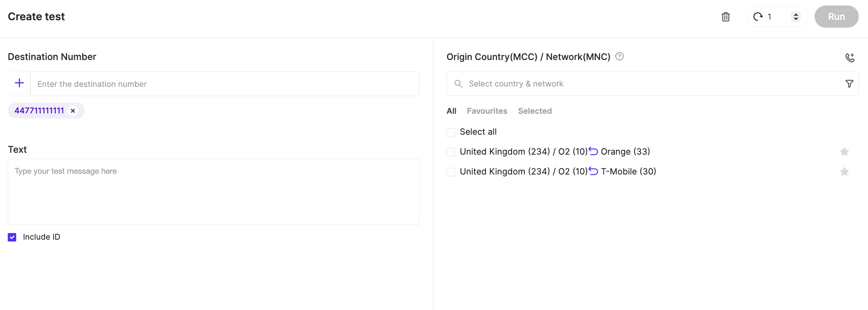This screenshot has width=868, height=310.
Task: Open the Selected networks tab
Action: [535, 111]
